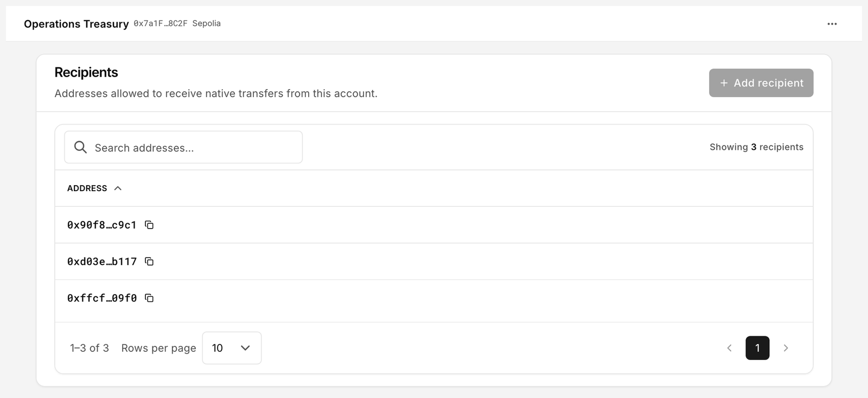Go to the next page arrow
Image resolution: width=868 pixels, height=398 pixels.
[786, 348]
